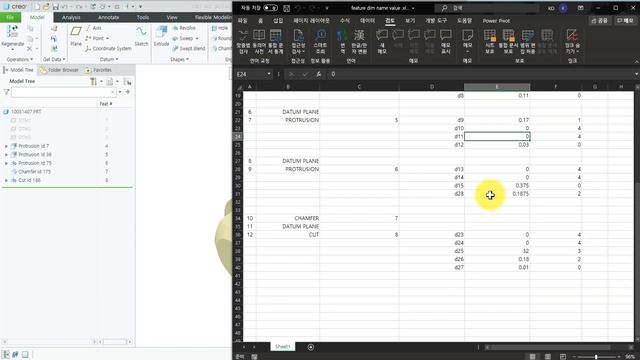640x360 pixels.
Task: Expand Cut id 186 node
Action: pos(6,180)
